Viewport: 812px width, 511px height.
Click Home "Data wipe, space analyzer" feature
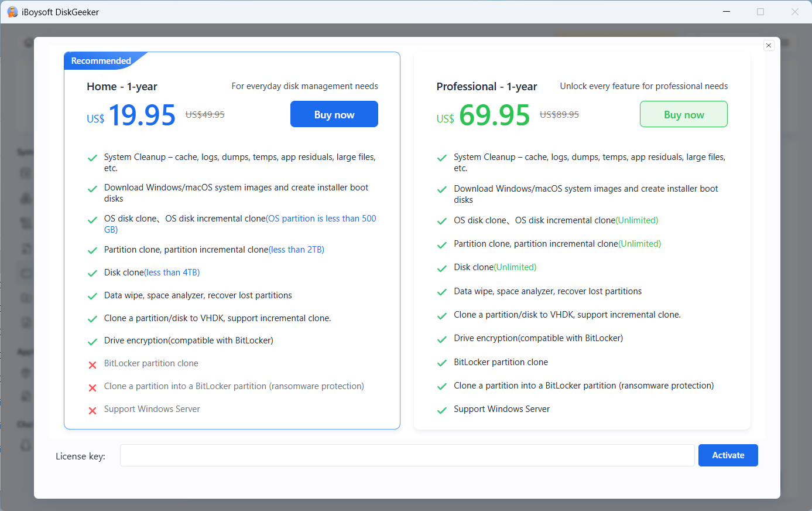point(198,295)
